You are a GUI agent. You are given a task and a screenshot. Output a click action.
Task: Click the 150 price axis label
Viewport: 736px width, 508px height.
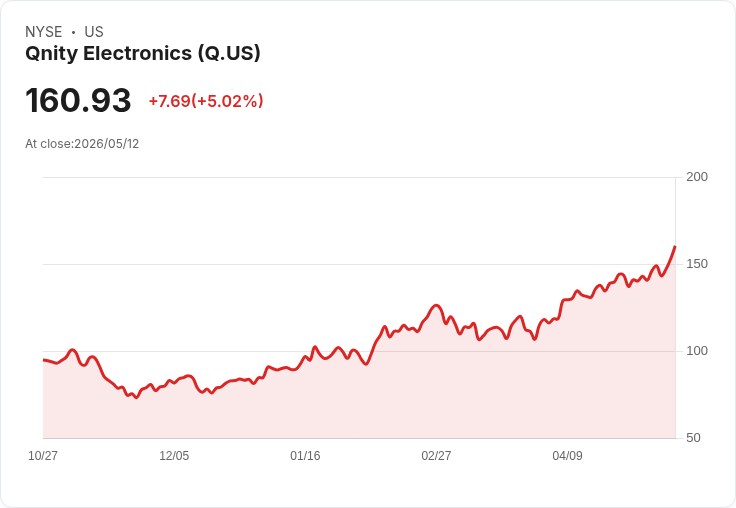point(697,264)
